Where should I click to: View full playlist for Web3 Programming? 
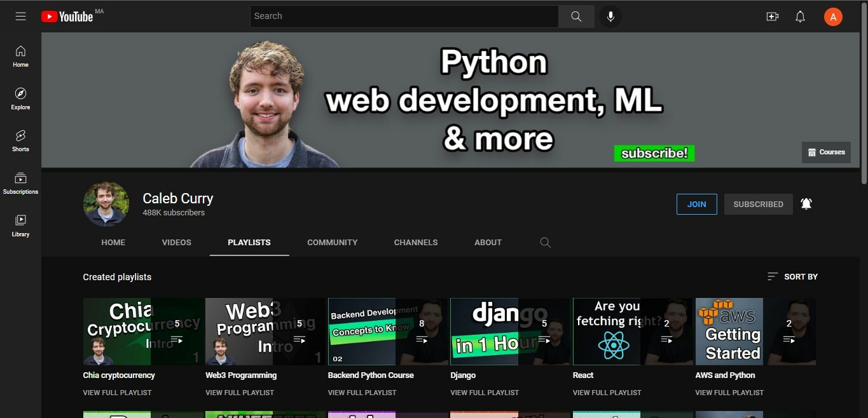(x=240, y=393)
